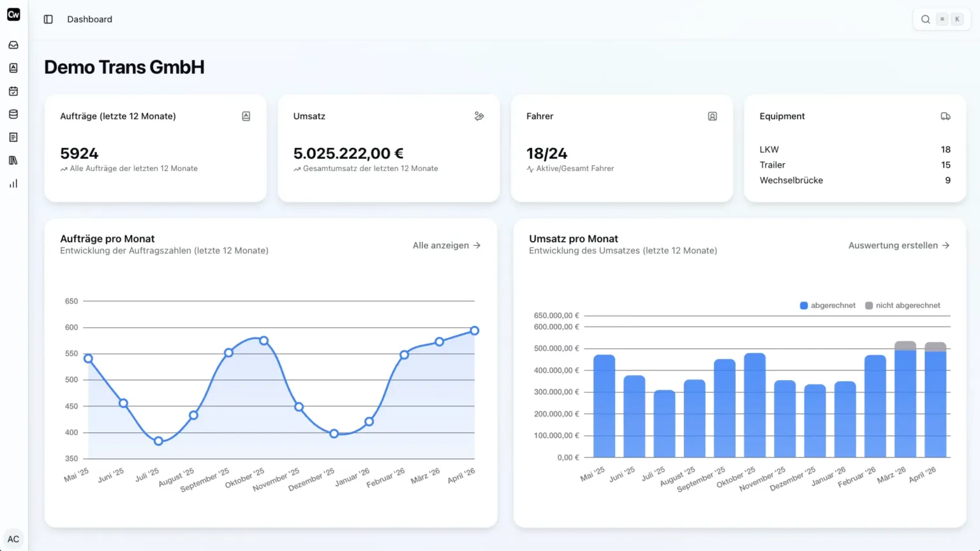Open statistics via the bar chart sidebar icon
Viewport: 980px width, 551px height.
[x=13, y=183]
